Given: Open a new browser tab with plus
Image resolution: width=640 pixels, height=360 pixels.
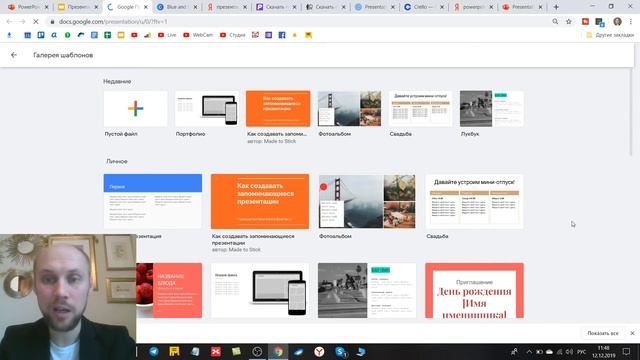Looking at the screenshot, I should click(x=556, y=7).
